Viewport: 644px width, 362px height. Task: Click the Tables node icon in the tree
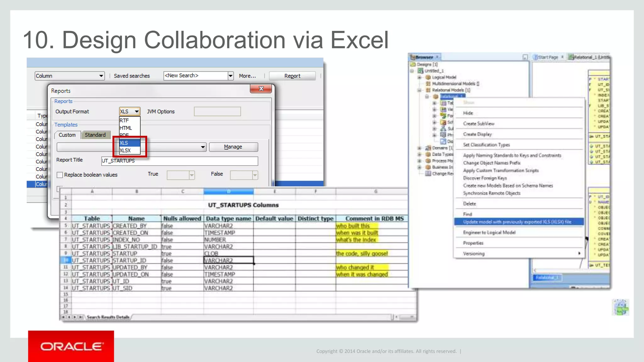coord(443,103)
